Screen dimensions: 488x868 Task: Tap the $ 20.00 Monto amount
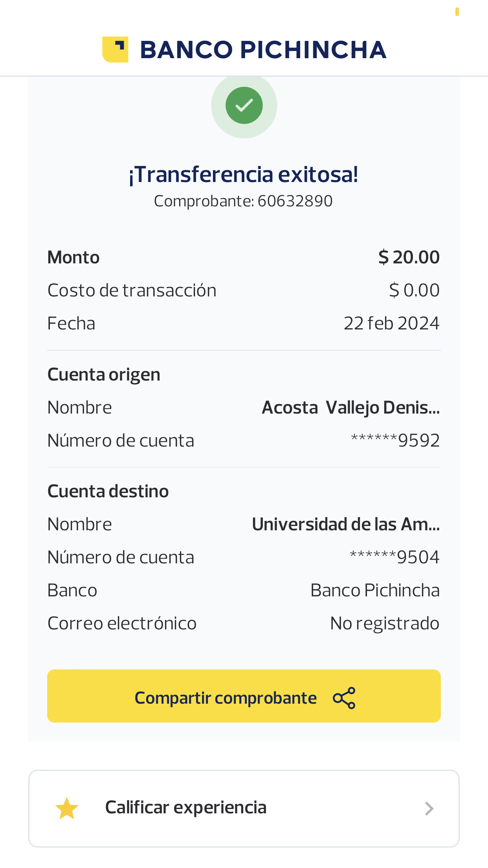[x=409, y=257]
